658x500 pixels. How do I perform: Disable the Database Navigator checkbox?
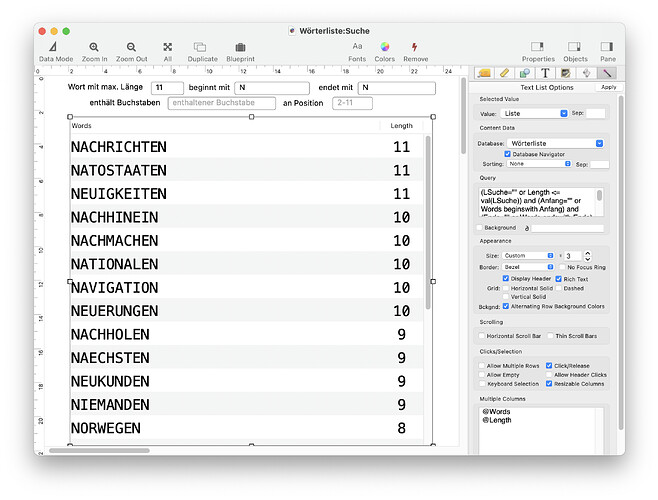point(507,154)
